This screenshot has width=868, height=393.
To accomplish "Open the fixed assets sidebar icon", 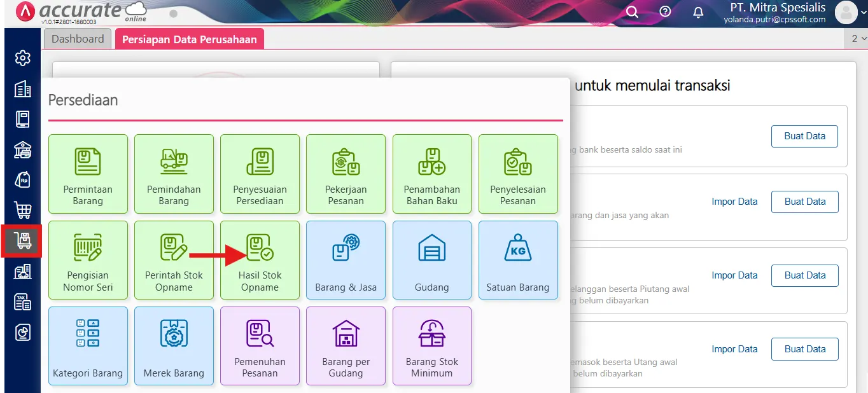I will 22,272.
